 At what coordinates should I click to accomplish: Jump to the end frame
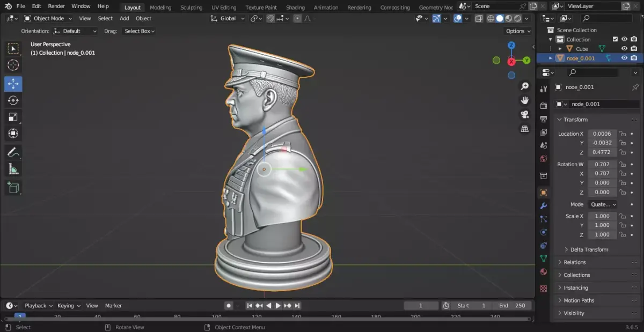297,306
